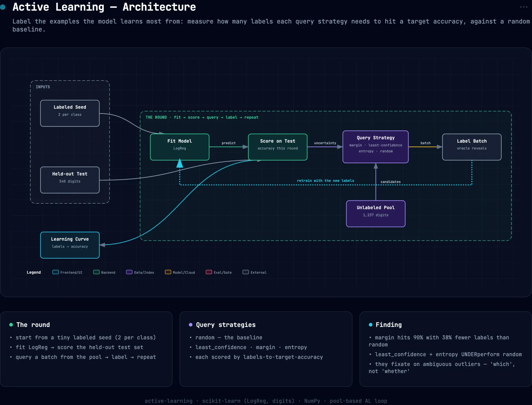Click the Backend legend swatch
The height and width of the screenshot is (405, 532).
click(96, 272)
